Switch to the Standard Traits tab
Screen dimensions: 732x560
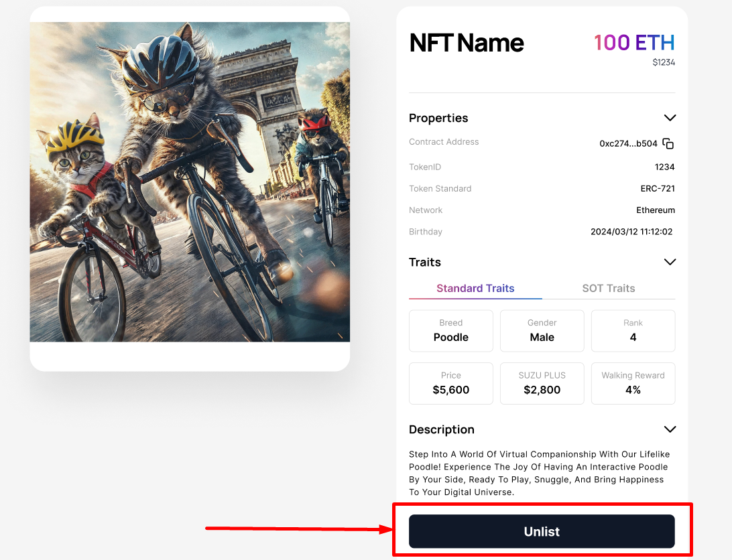(x=475, y=289)
